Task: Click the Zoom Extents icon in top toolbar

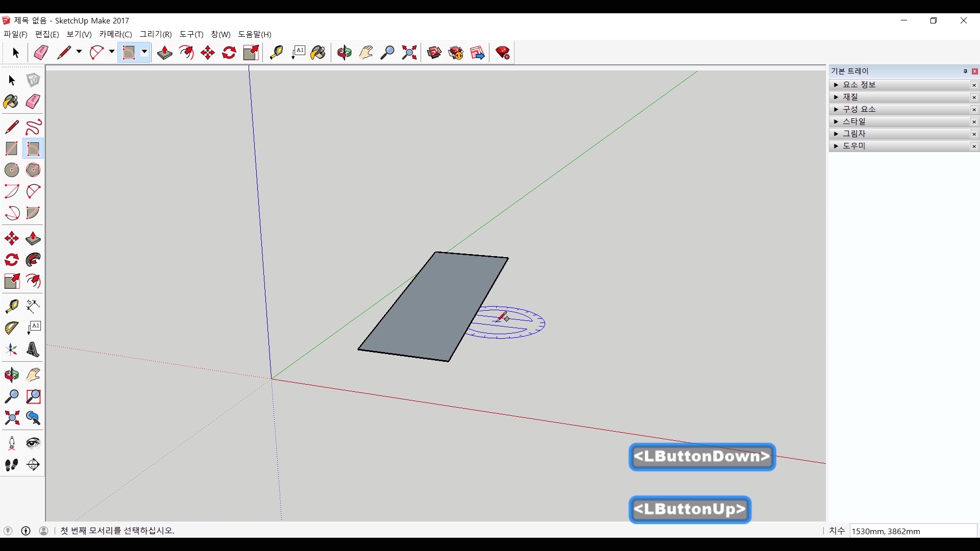Action: point(409,53)
